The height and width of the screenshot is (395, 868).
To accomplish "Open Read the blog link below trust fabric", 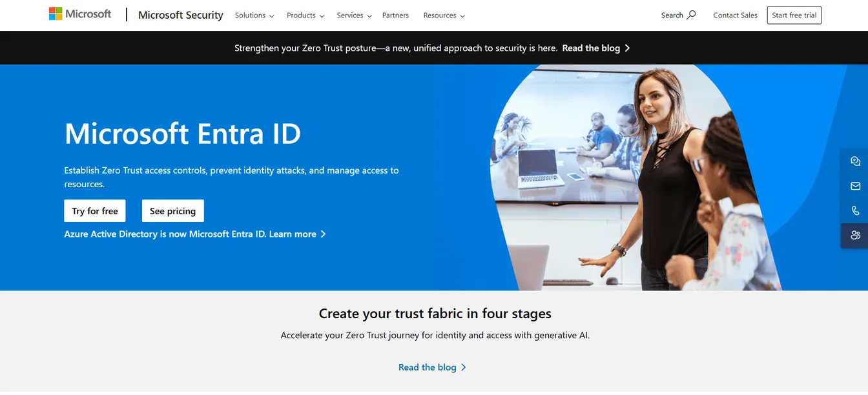I will 432,367.
